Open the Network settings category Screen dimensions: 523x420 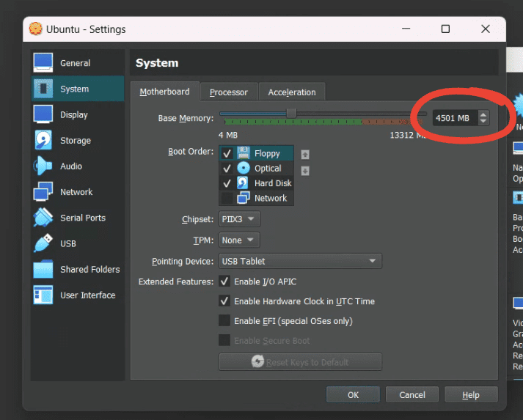click(78, 192)
